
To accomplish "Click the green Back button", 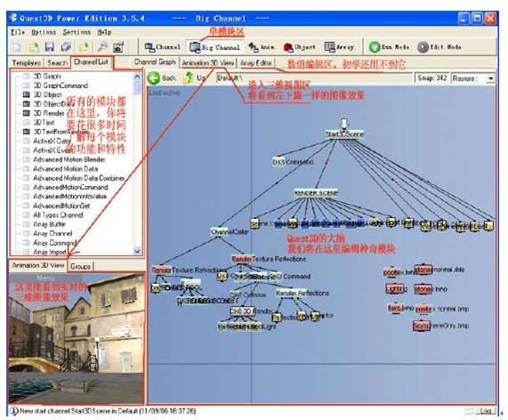I will click(x=162, y=78).
